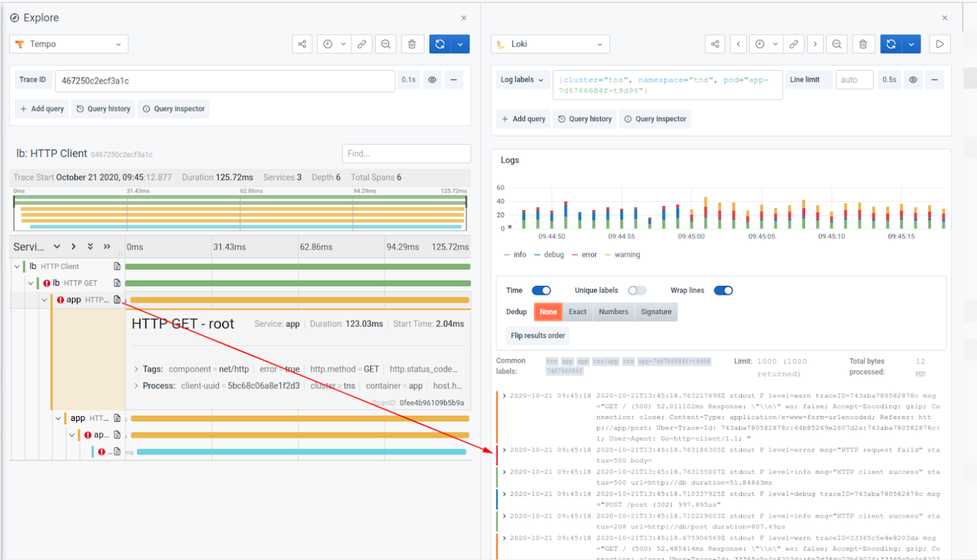This screenshot has height=560, width=977.
Task: Select Dedup Numbers option
Action: [x=613, y=312]
